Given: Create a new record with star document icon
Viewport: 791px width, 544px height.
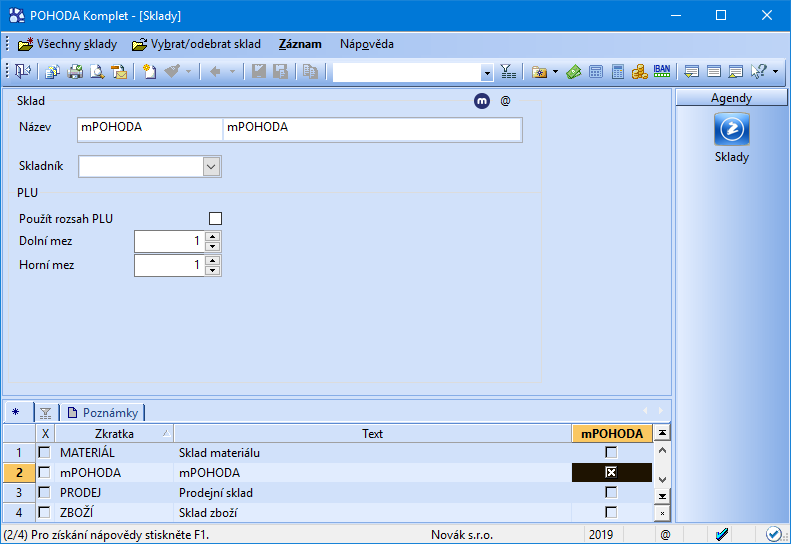Looking at the screenshot, I should pyautogui.click(x=149, y=72).
